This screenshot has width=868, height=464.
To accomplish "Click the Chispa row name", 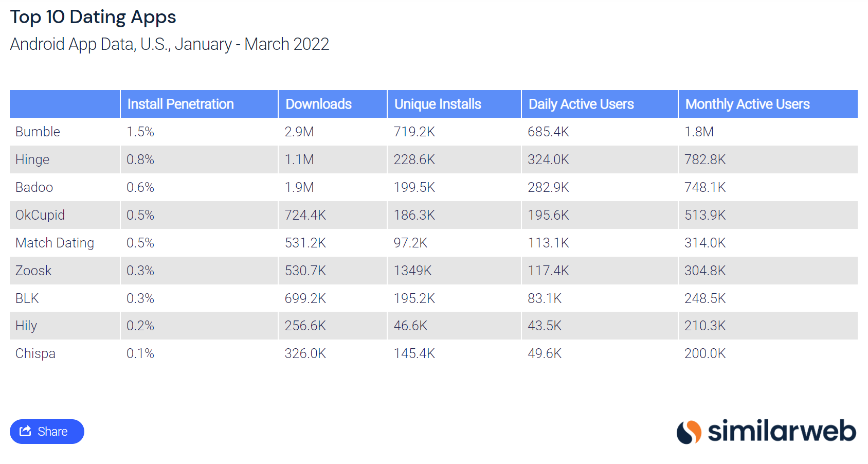I will click(35, 353).
